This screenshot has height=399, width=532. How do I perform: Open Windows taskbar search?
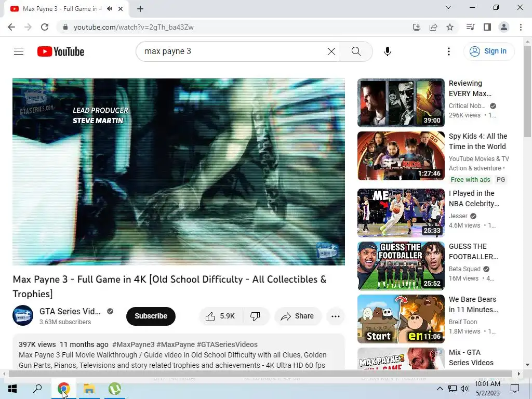coord(37,389)
